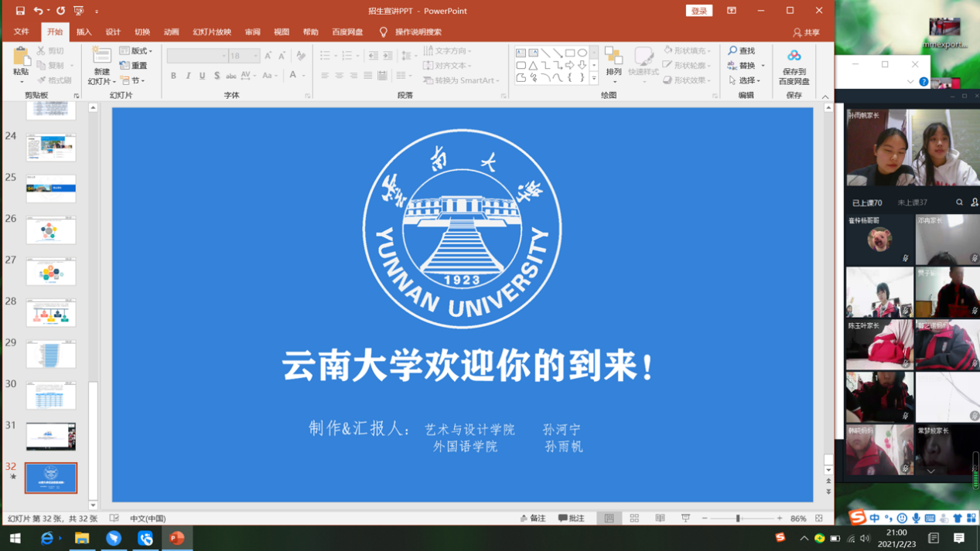Click the Cut (剪切) button

[50, 51]
